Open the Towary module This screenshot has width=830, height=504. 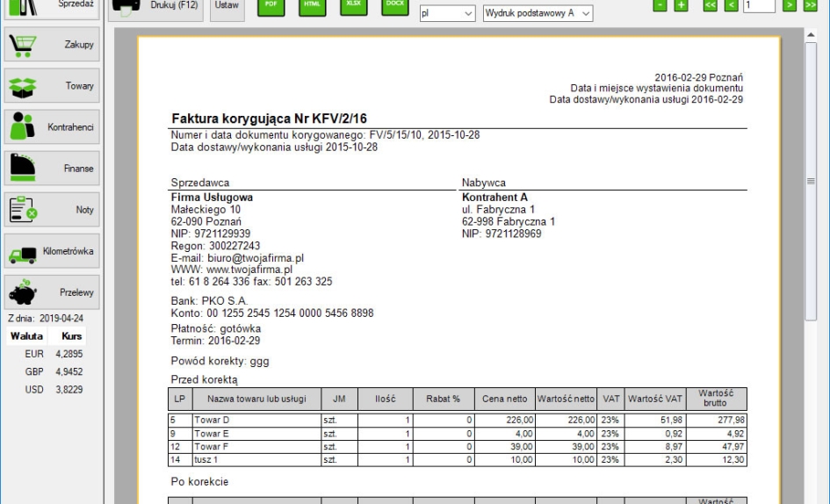[x=52, y=86]
